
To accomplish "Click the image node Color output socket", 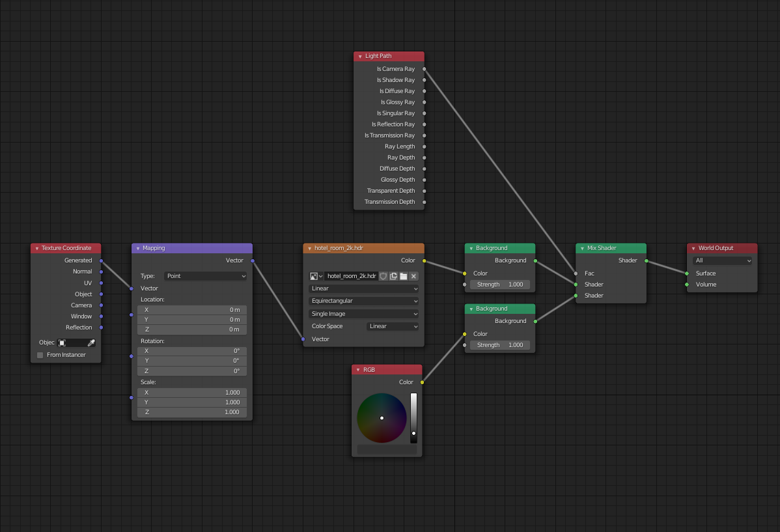I will click(x=425, y=260).
